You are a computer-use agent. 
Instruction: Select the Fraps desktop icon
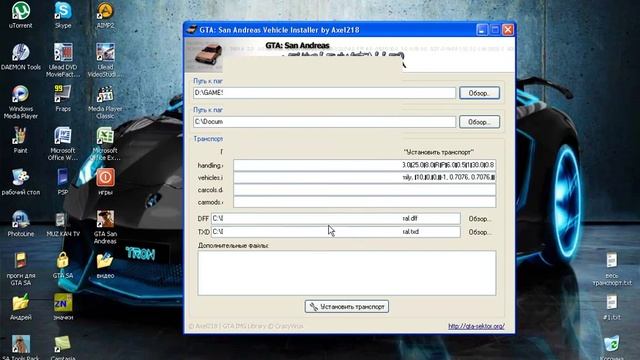point(63,98)
